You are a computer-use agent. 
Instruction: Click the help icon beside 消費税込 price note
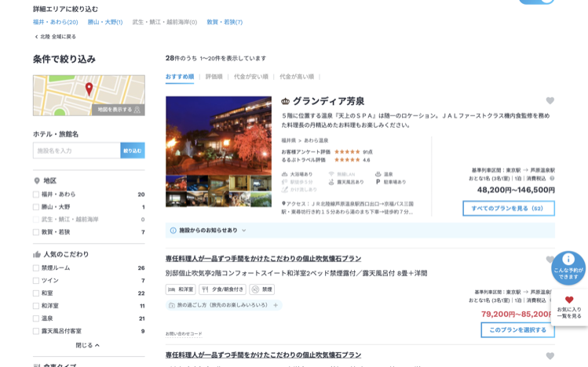(552, 178)
